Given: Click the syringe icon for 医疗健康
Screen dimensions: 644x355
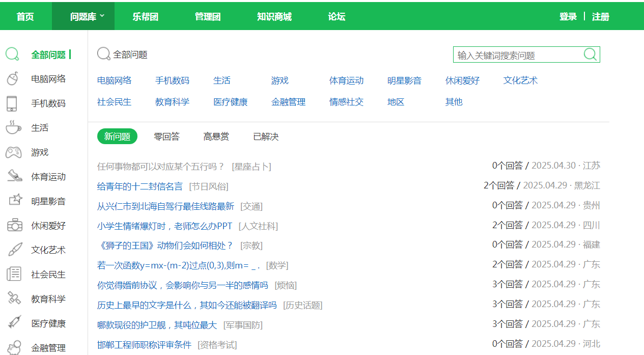Looking at the screenshot, I should pyautogui.click(x=14, y=323).
